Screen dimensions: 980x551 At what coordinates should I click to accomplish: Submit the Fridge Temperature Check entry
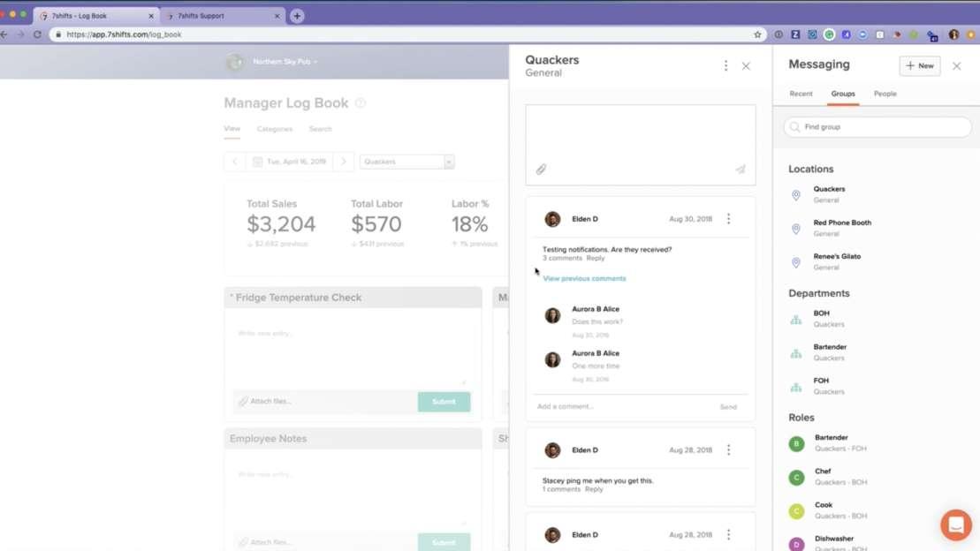click(x=444, y=402)
